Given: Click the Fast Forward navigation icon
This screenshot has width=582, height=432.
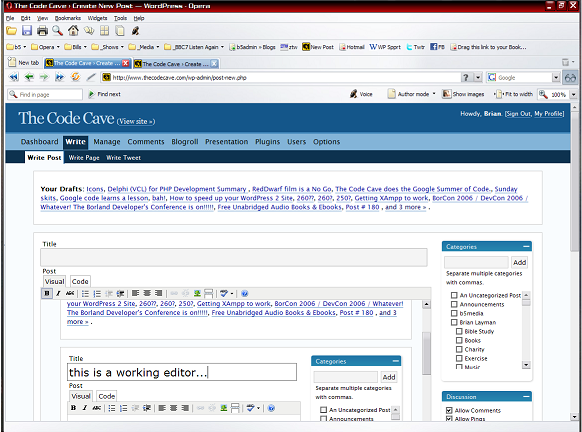Looking at the screenshot, I should tap(59, 77).
